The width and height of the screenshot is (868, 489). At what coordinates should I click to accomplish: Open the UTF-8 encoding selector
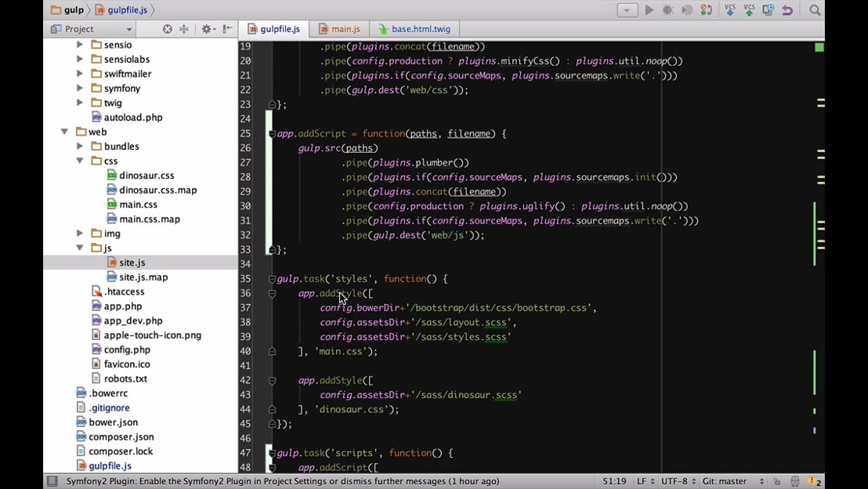pos(678,481)
